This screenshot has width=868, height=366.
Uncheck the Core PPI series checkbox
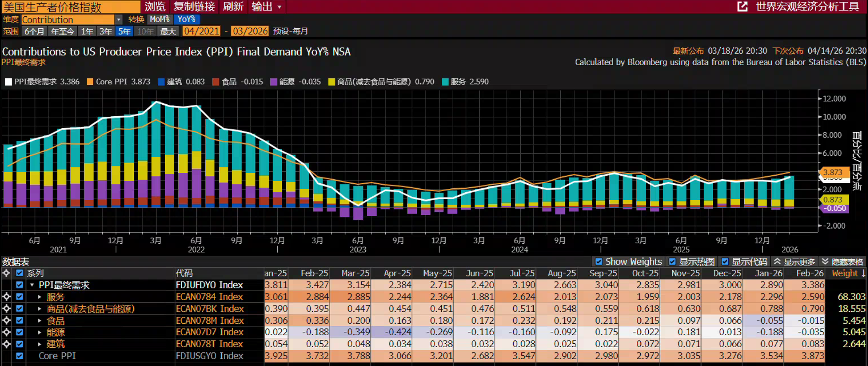coord(19,356)
